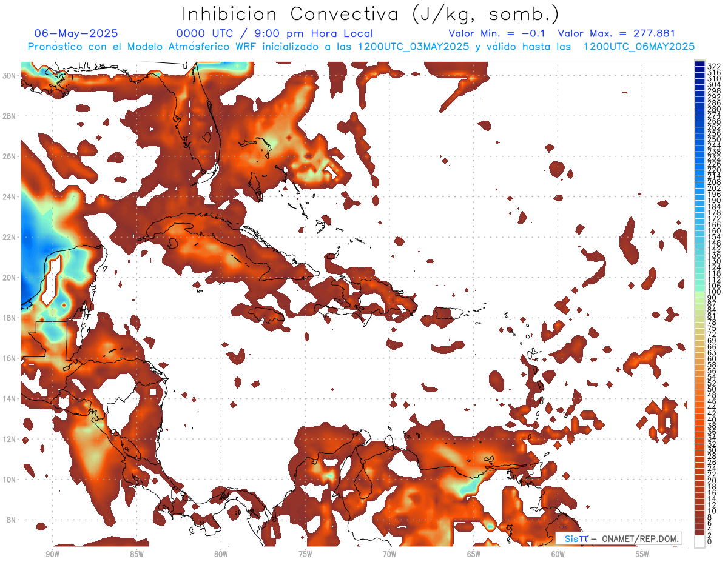Click the darkest blue 322 swatch on colorbar
This screenshot has height=562, width=728.
699,64
